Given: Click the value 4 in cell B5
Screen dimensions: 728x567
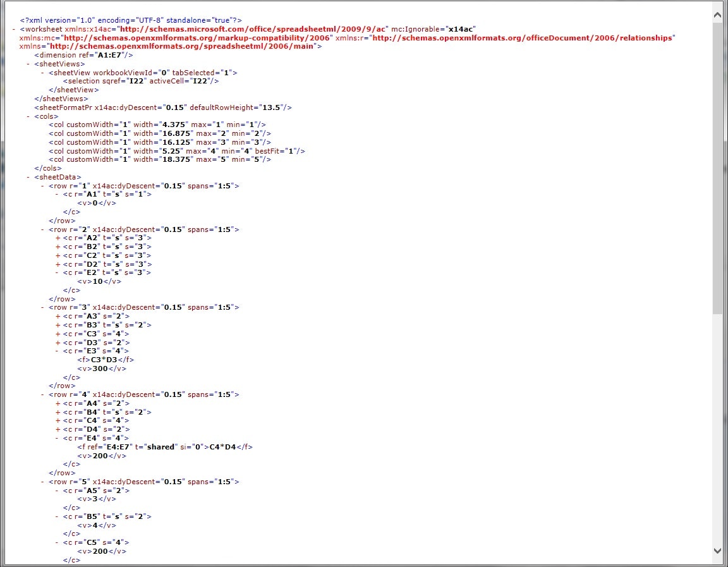Looking at the screenshot, I should pos(97,526).
